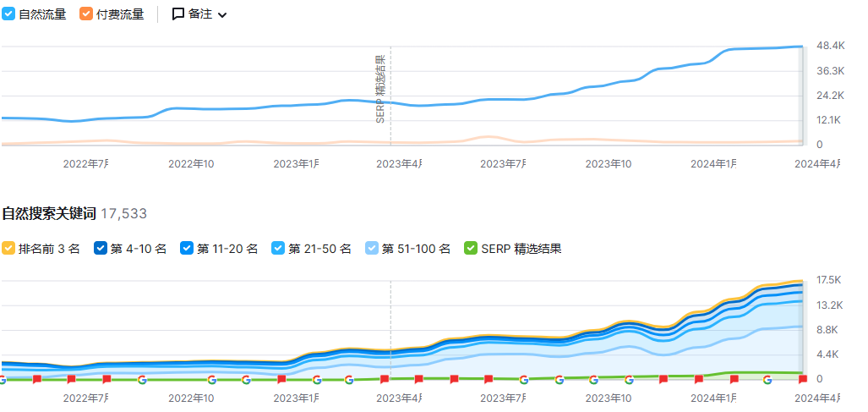Uncheck the 自然流量 checkbox
Image resolution: width=868 pixels, height=412 pixels.
[x=8, y=14]
